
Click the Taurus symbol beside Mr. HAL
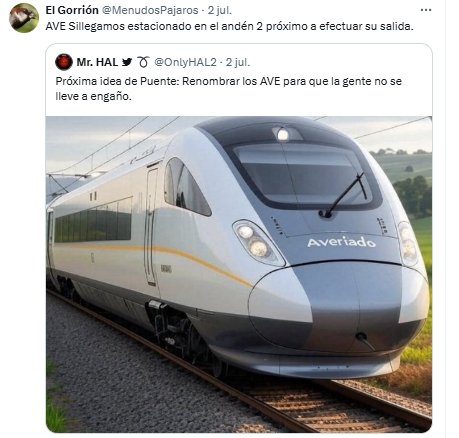pyautogui.click(x=143, y=62)
